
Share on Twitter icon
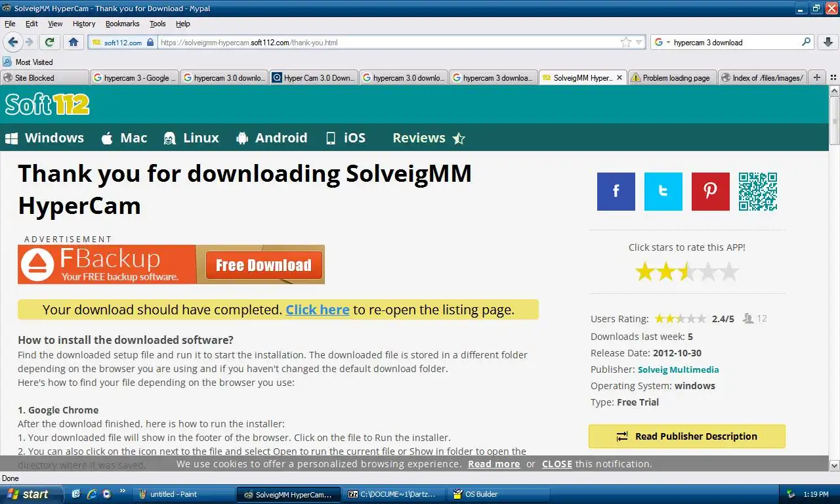663,192
